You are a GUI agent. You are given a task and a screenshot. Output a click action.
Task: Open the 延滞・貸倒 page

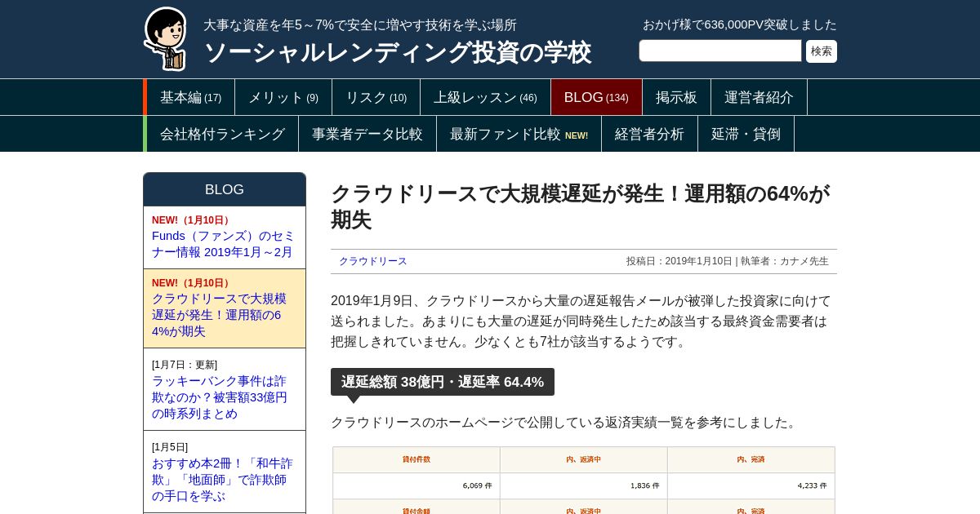746,134
